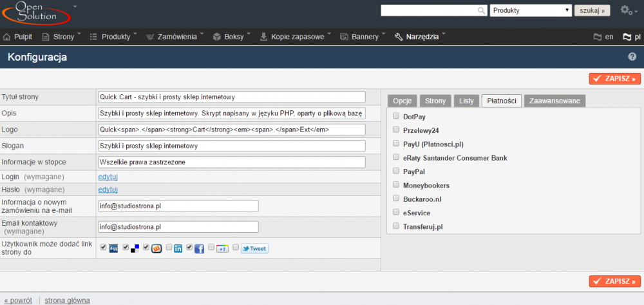Click the LinkedIn social icon

178,249
